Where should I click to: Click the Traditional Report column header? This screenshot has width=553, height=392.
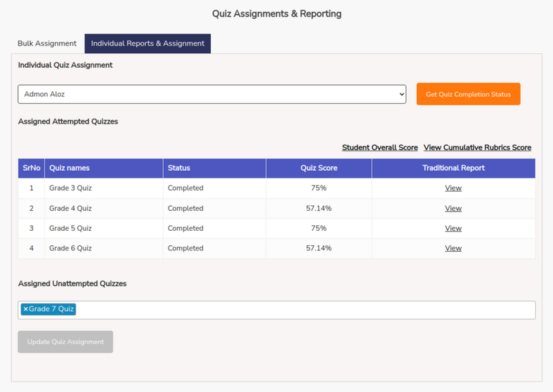click(453, 168)
